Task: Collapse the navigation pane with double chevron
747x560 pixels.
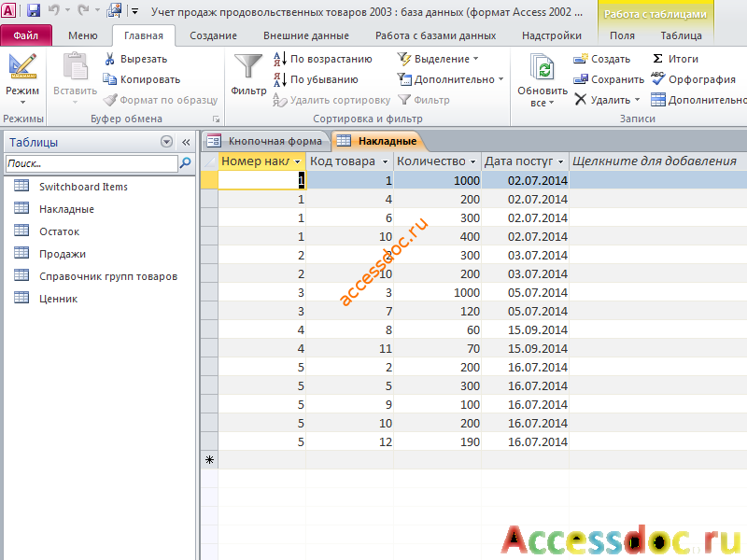Action: point(186,142)
